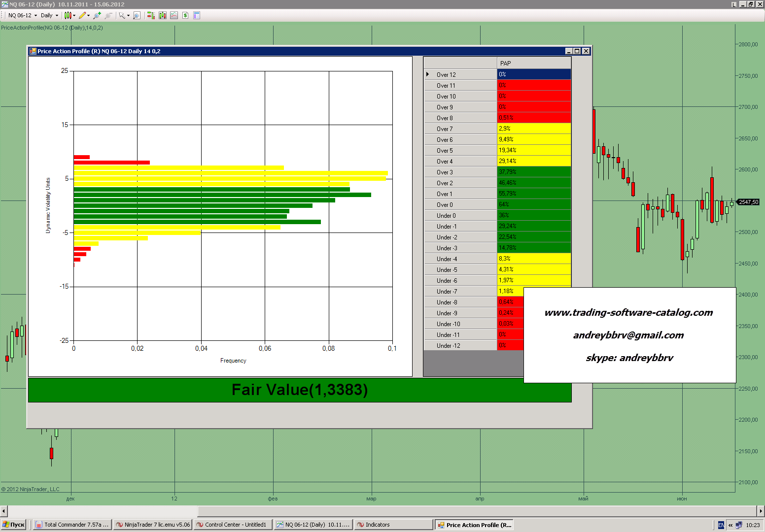Open the chart properties icon
The image size is (765, 532).
pyautogui.click(x=197, y=15)
